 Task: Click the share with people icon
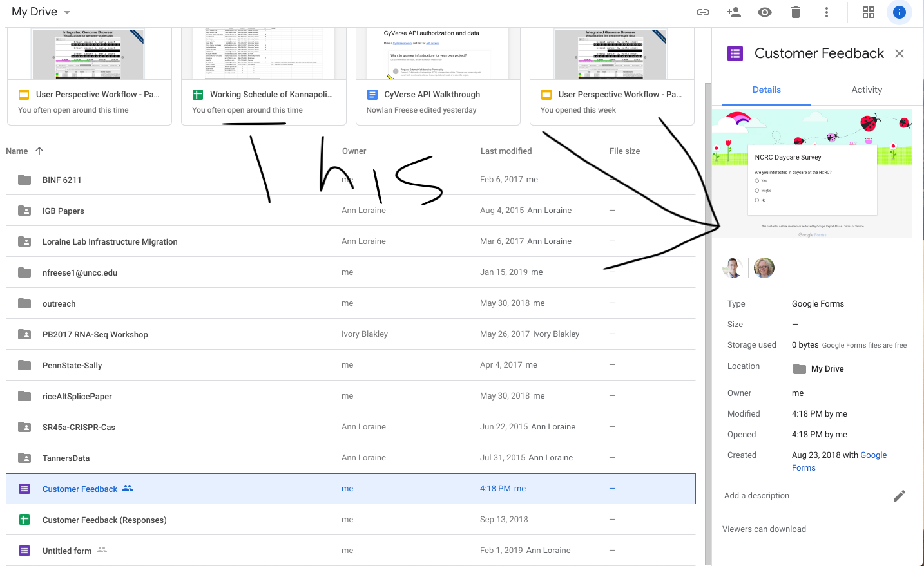click(x=733, y=12)
